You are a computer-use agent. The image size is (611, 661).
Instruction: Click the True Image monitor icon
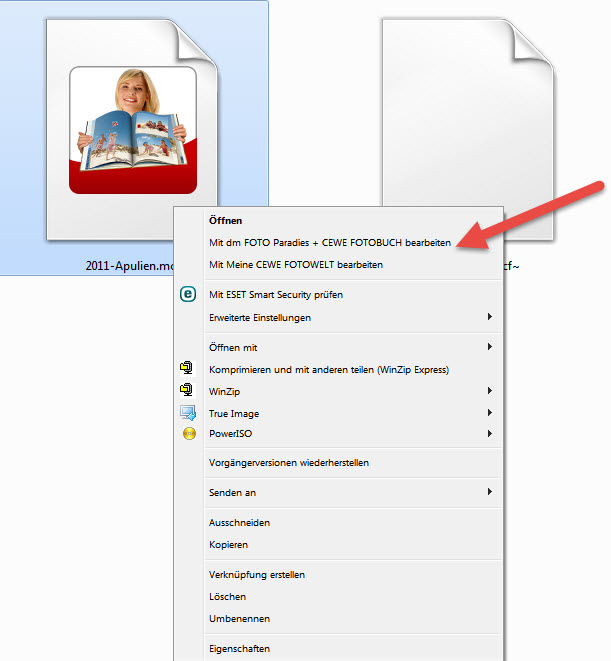click(188, 413)
